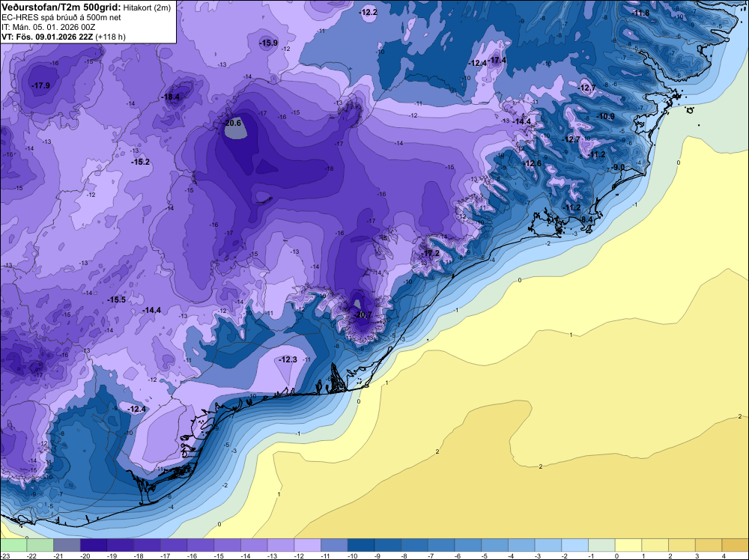Select the orange legend swatch labeled 4
The width and height of the screenshot is (749, 560).
pos(736,545)
